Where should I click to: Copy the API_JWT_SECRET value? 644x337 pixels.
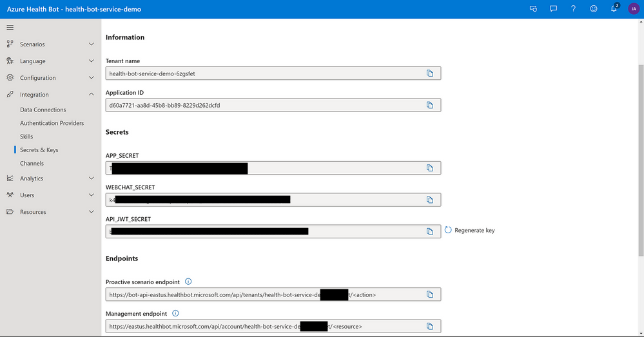pos(429,231)
